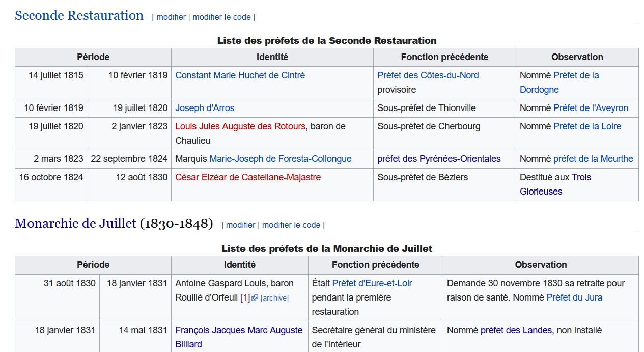This screenshot has height=352, width=644.
Task: Open Joseph d'Arros article
Action: [205, 108]
